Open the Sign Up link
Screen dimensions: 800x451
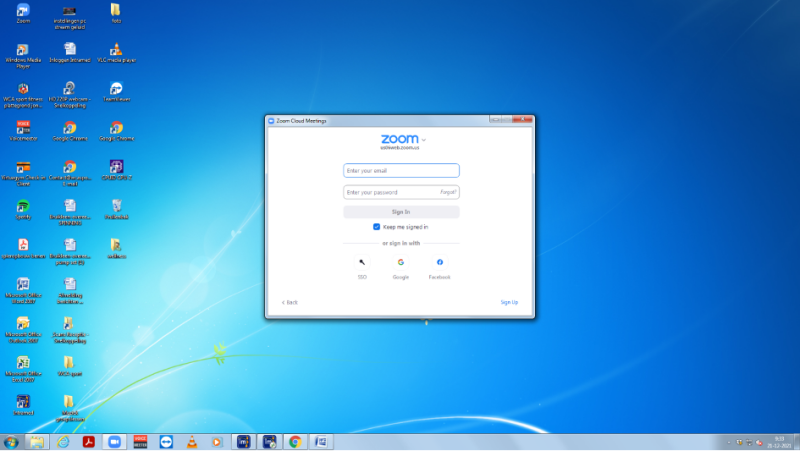click(509, 301)
